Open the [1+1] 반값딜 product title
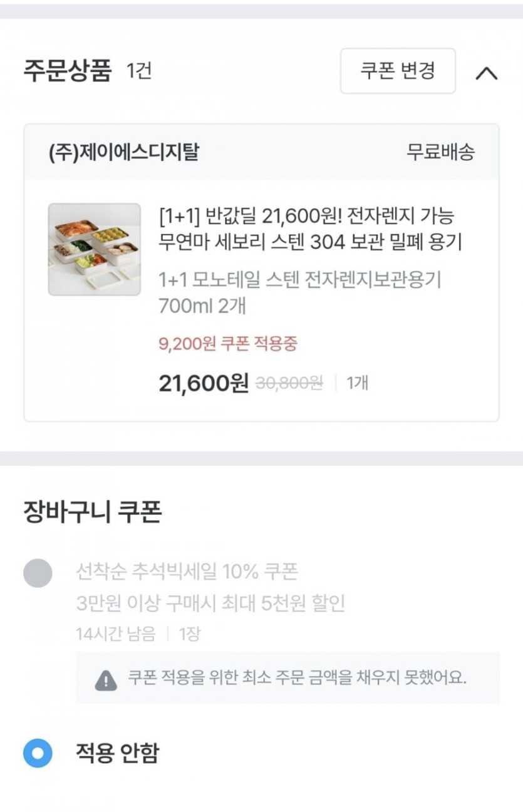This screenshot has height=812, width=523. [310, 229]
